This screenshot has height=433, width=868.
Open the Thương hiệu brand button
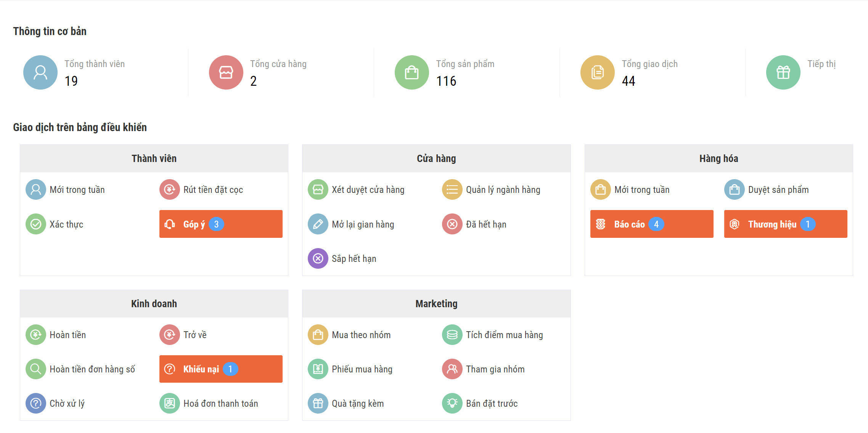786,224
